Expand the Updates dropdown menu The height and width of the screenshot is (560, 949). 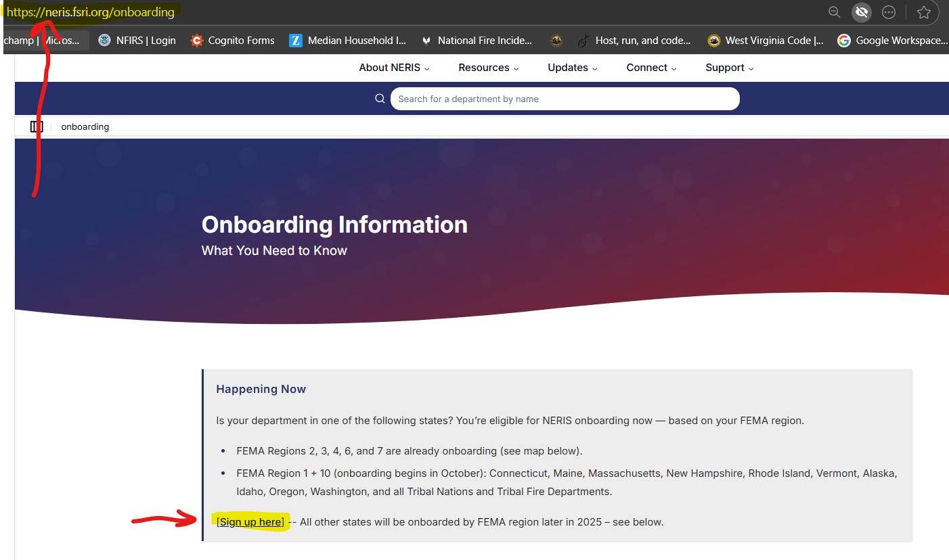pos(572,68)
